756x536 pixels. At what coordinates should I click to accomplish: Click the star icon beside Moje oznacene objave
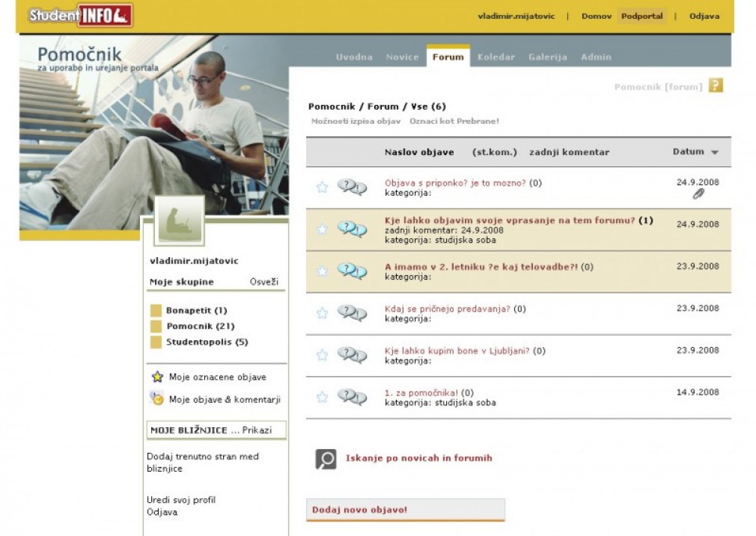tap(157, 376)
